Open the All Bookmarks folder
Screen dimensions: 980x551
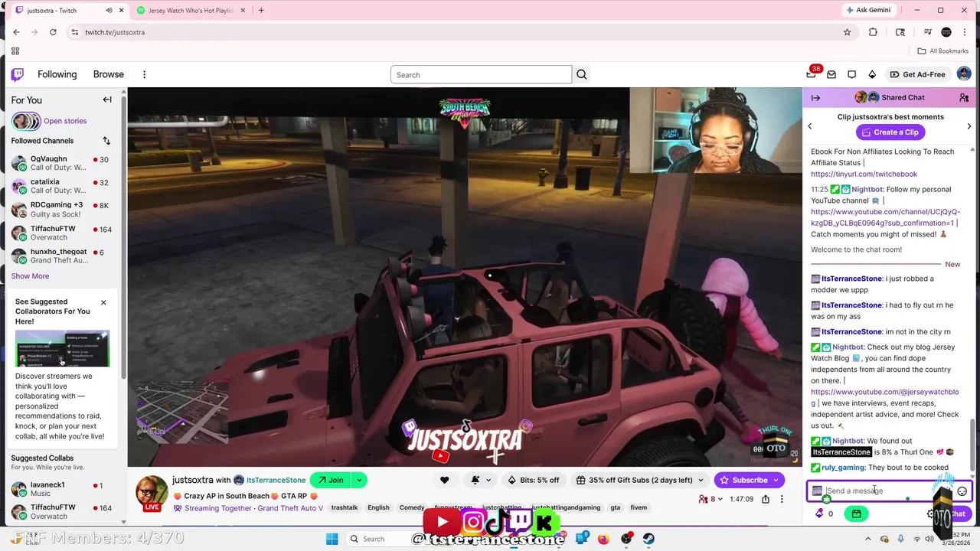point(943,51)
